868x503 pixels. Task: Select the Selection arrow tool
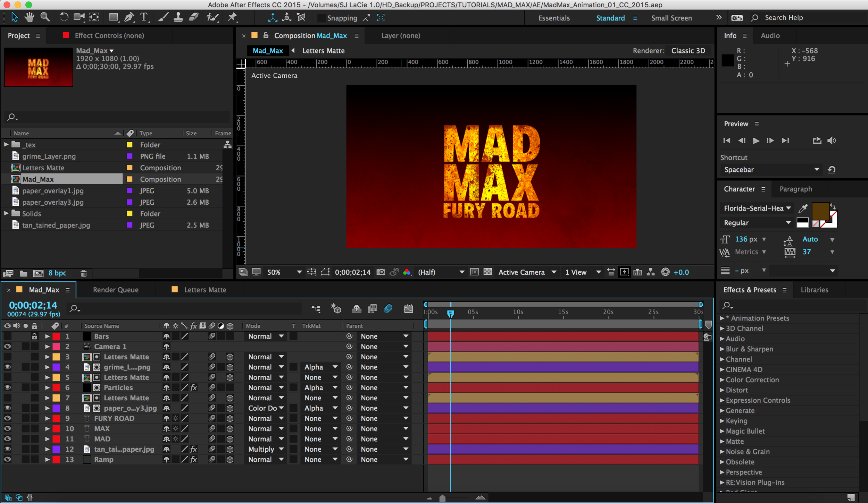pos(14,17)
